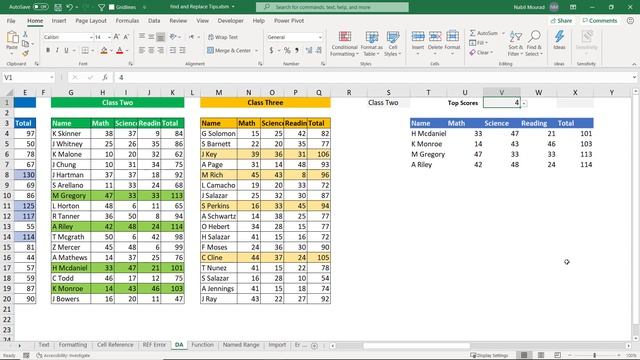Increase font size with larger A icon
Screen dimensions: 640x360
116,37
